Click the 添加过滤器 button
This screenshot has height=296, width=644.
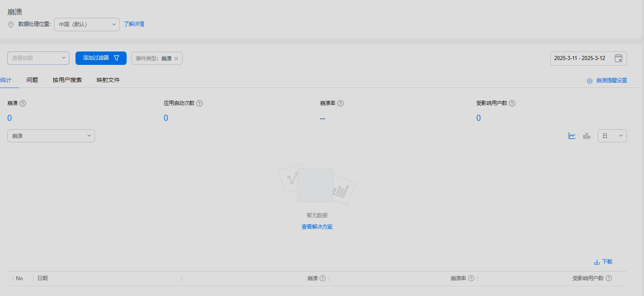(101, 58)
